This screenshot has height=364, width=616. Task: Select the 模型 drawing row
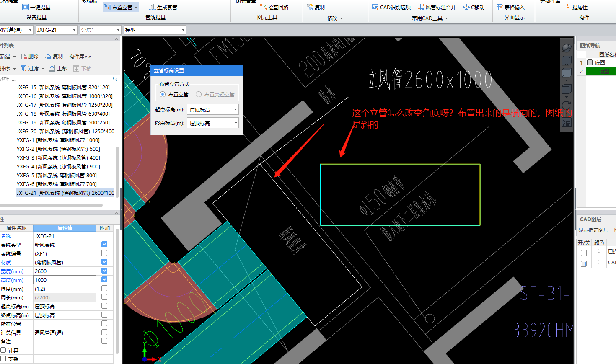click(x=601, y=71)
